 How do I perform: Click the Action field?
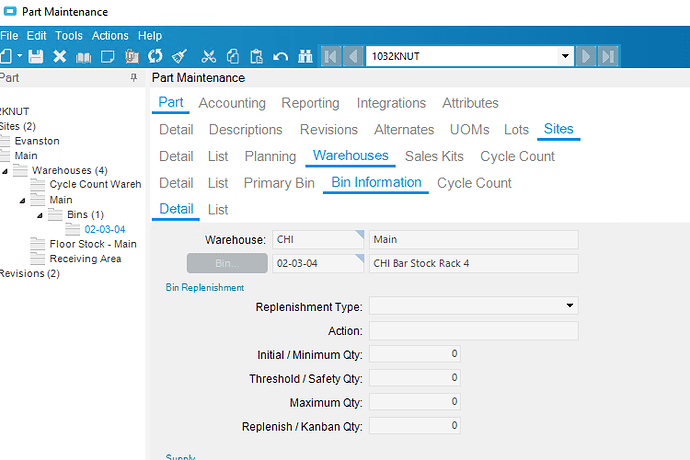tap(473, 331)
